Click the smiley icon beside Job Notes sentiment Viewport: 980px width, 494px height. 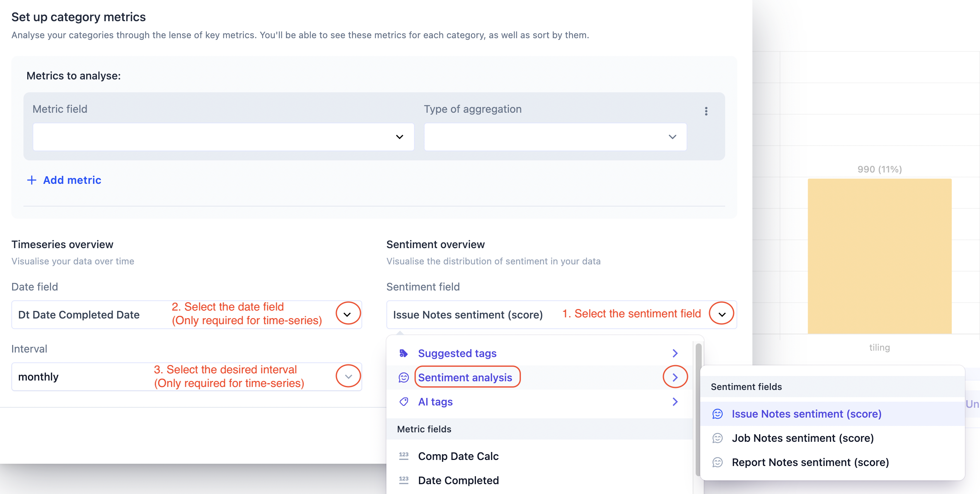tap(718, 438)
